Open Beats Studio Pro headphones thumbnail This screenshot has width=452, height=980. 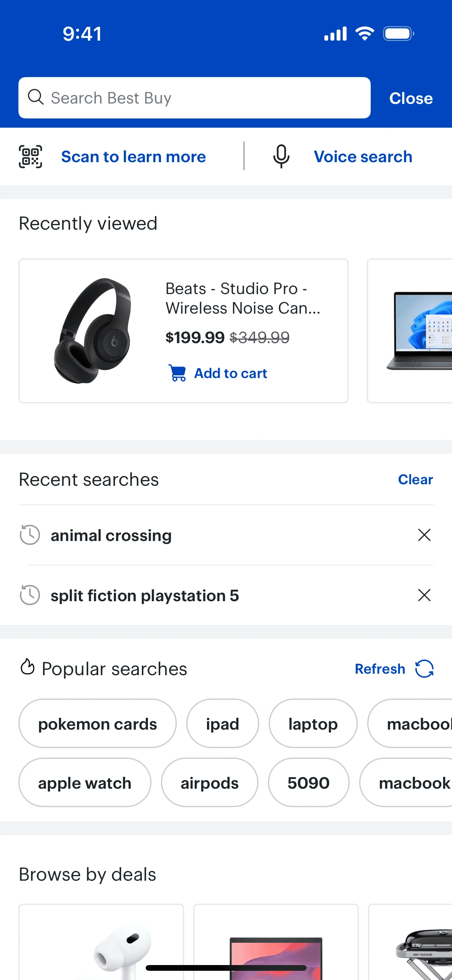click(92, 331)
